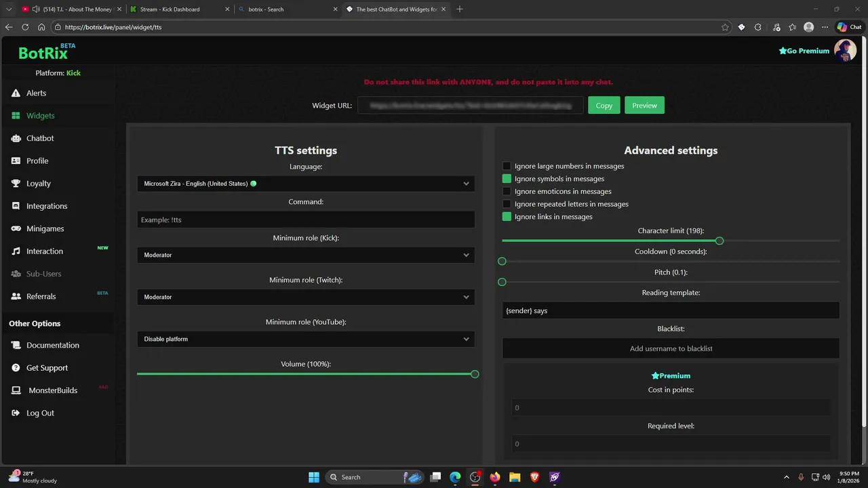Click the browser home icon

click(x=41, y=27)
